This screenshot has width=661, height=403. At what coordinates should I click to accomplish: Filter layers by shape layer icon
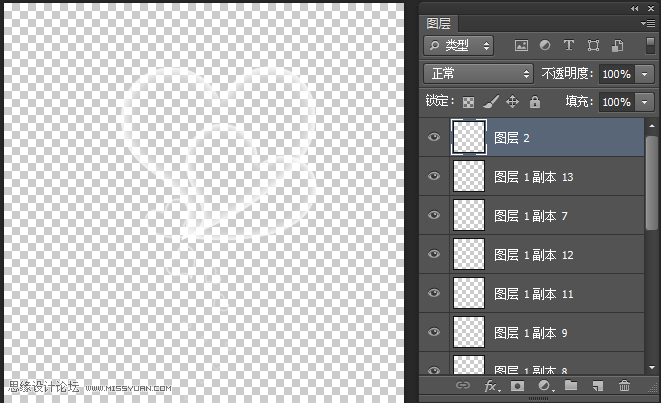(x=593, y=46)
